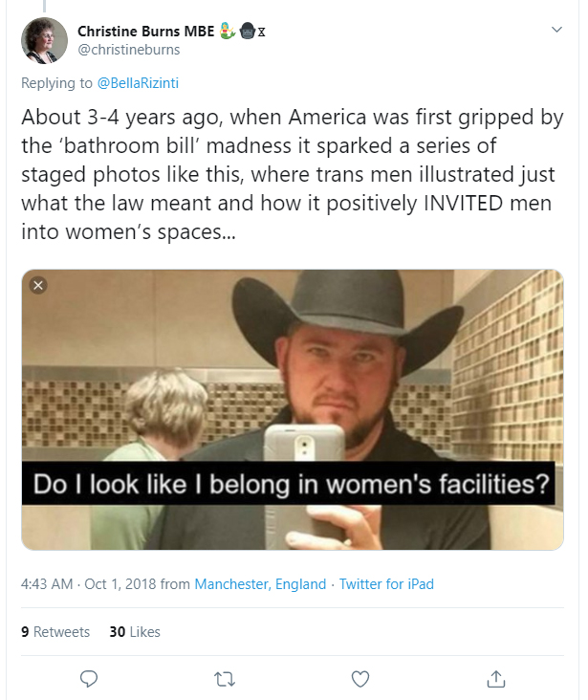
Task: Click the tweet text about 'bathroom bill'
Action: (x=287, y=177)
